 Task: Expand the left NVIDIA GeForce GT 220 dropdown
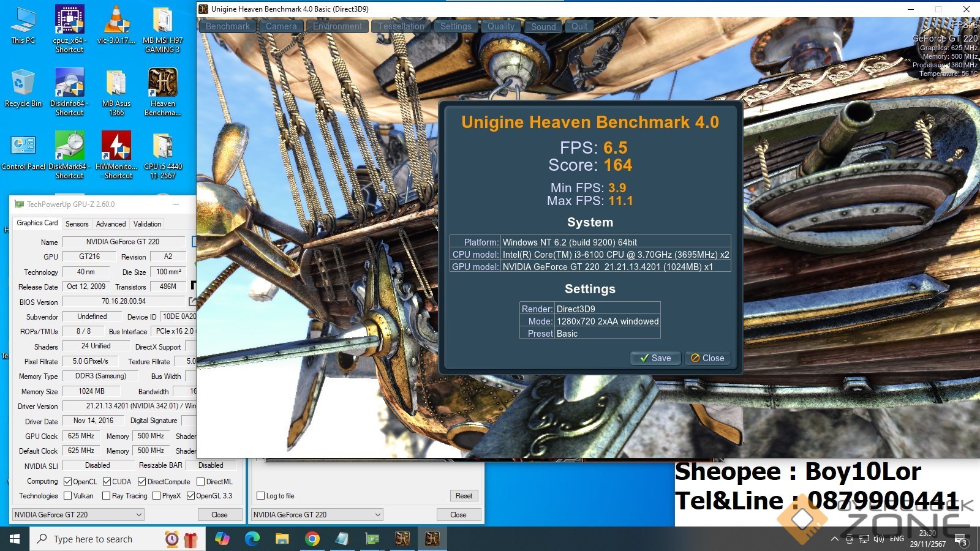tap(78, 515)
